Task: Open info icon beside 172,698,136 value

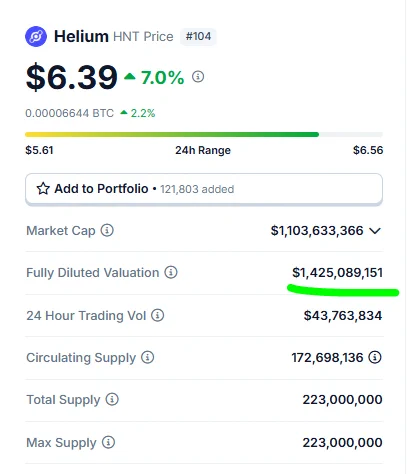Action: point(375,357)
